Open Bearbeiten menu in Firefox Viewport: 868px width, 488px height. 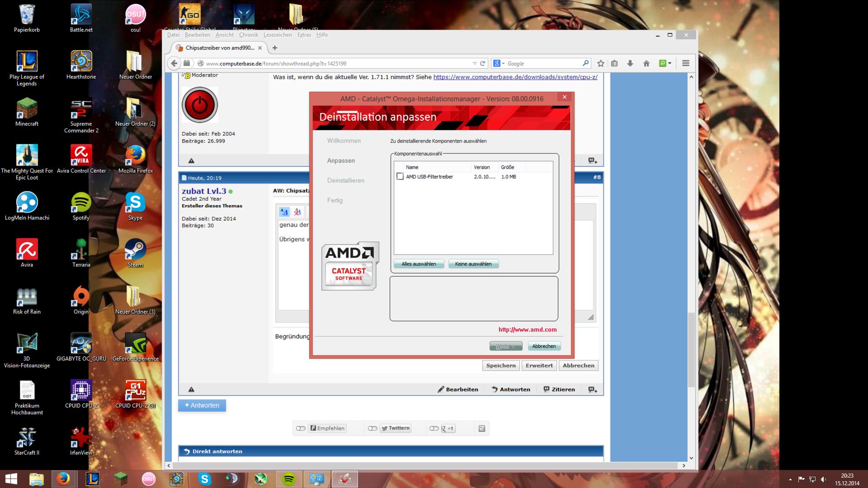[x=197, y=35]
